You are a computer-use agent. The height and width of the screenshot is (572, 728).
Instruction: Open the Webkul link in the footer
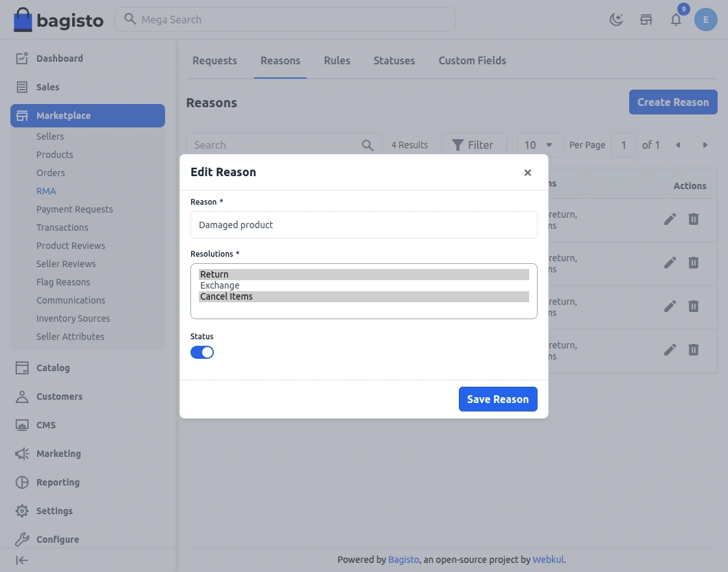click(548, 560)
